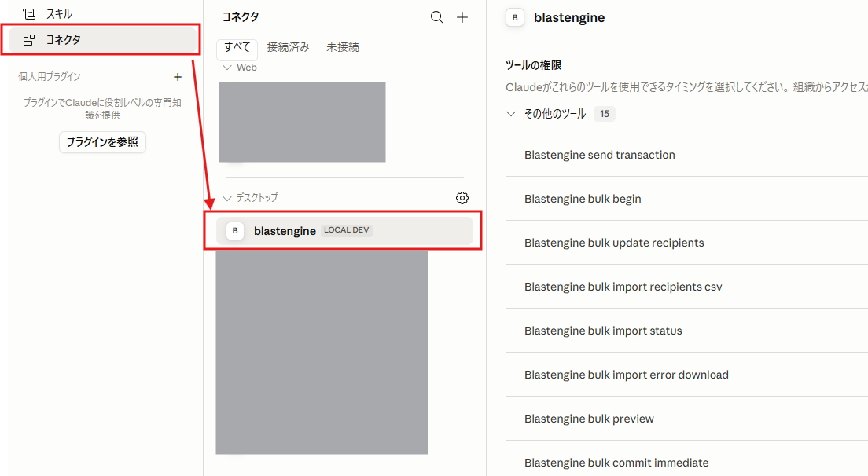This screenshot has width=868, height=476.
Task: Select the コネクタ sidebar item
Action: 102,40
